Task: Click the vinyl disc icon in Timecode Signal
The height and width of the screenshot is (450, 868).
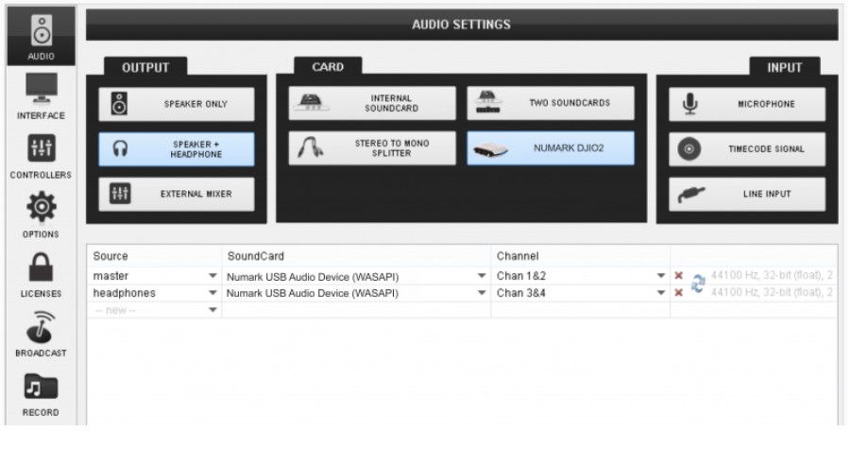Action: (x=689, y=149)
